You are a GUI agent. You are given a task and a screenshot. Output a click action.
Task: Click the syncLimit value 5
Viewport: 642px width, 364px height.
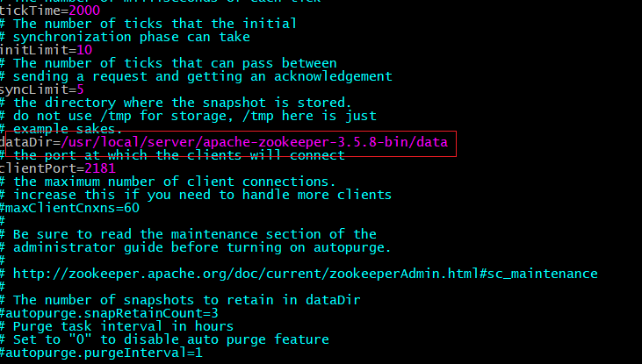tap(80, 89)
